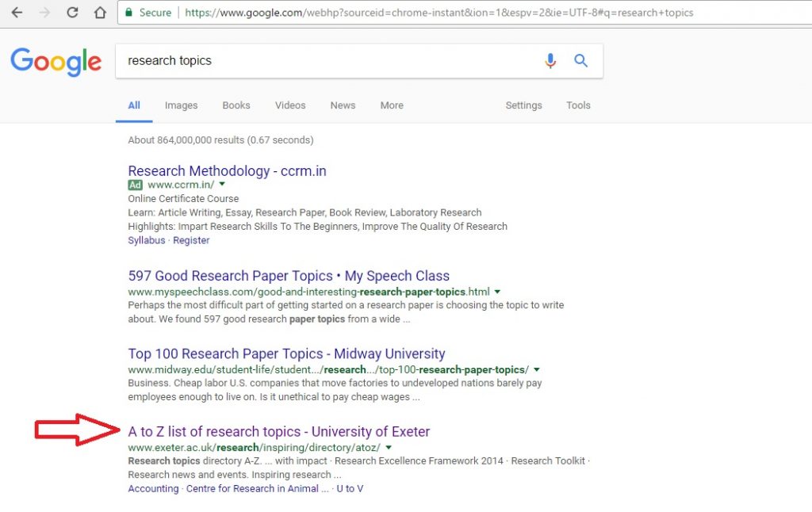Click snippet starting 'Business. Cheap labor U.S. companies'

(x=335, y=391)
